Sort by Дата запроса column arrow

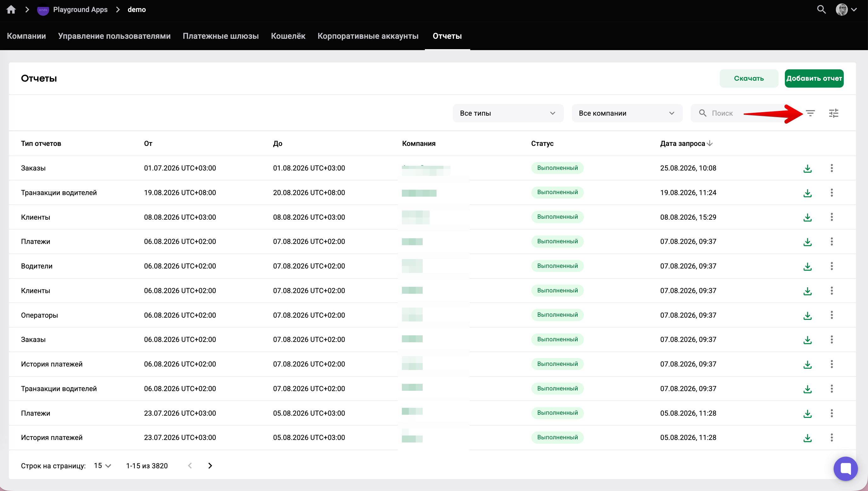pyautogui.click(x=710, y=143)
